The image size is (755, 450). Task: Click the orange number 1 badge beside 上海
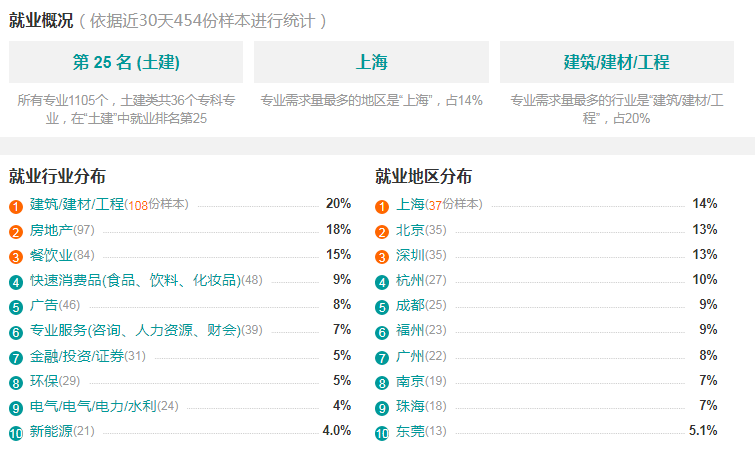(x=382, y=206)
